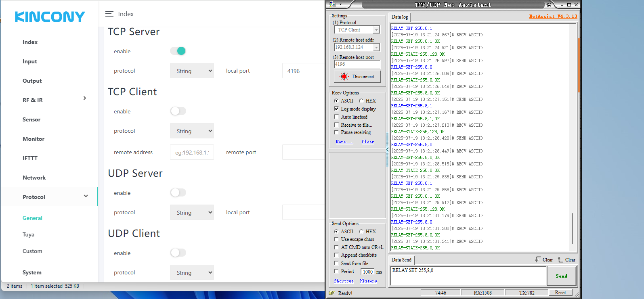Click the KINCONY logo
644x299 pixels.
(50, 17)
